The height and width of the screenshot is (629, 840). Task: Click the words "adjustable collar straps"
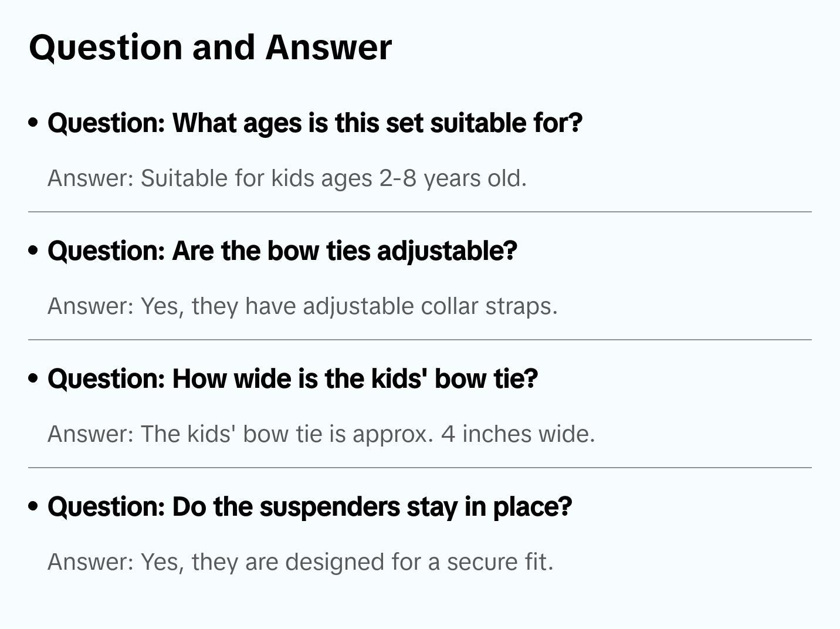click(x=429, y=306)
